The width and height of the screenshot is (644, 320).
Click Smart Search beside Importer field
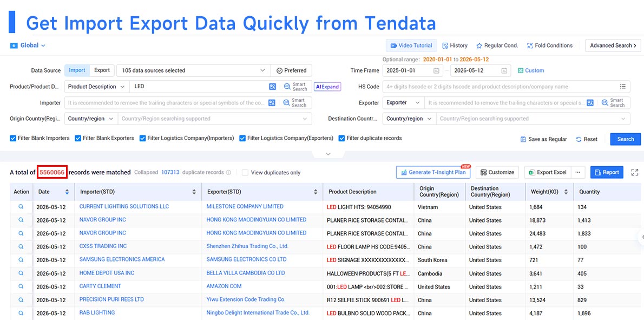coord(295,103)
